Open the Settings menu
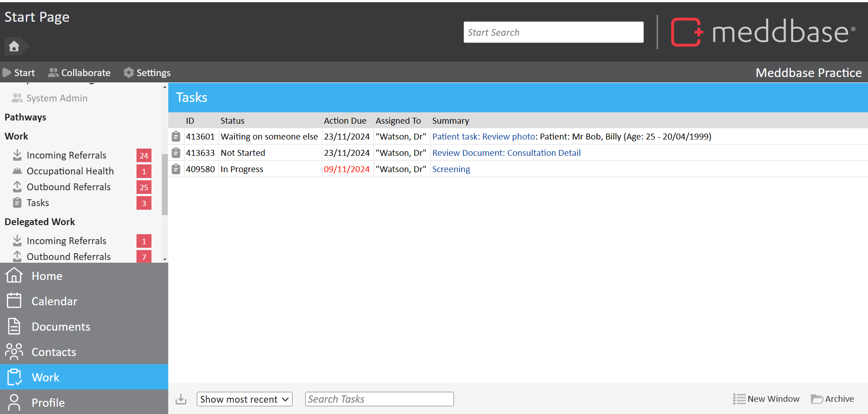The width and height of the screenshot is (868, 414). coord(147,73)
